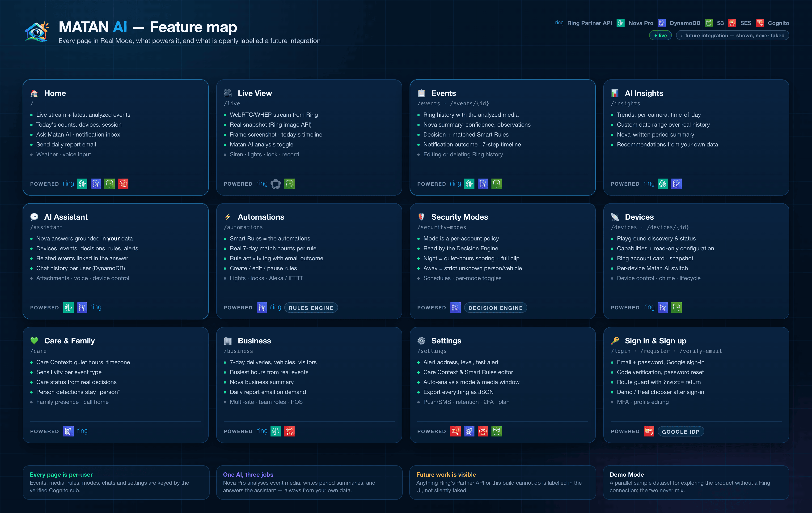Click 'Siren · lights · lock · record'
The width and height of the screenshot is (812, 513).
pos(264,154)
